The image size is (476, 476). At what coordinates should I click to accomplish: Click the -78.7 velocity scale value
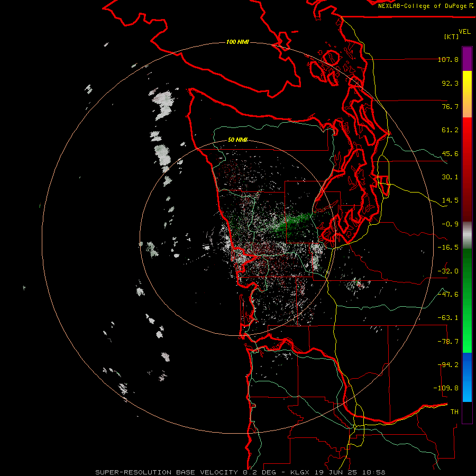[448, 342]
